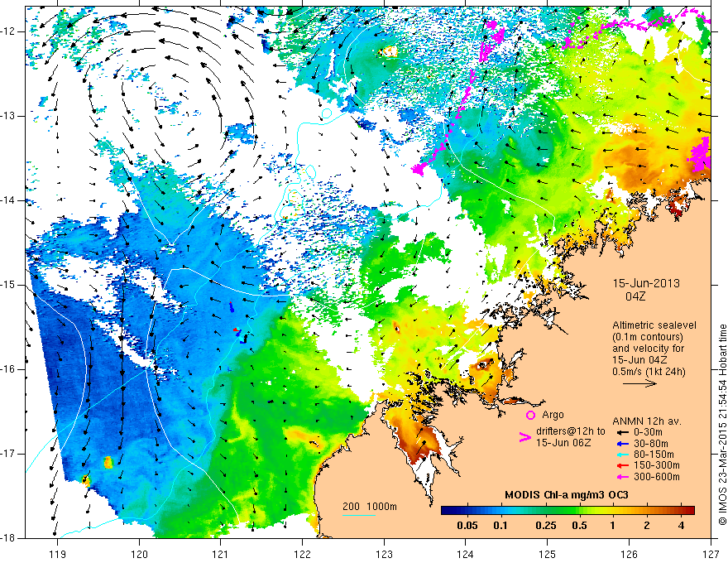The height and width of the screenshot is (563, 728).
Task: Click the '300-600m' depth label
Action: pos(657,477)
